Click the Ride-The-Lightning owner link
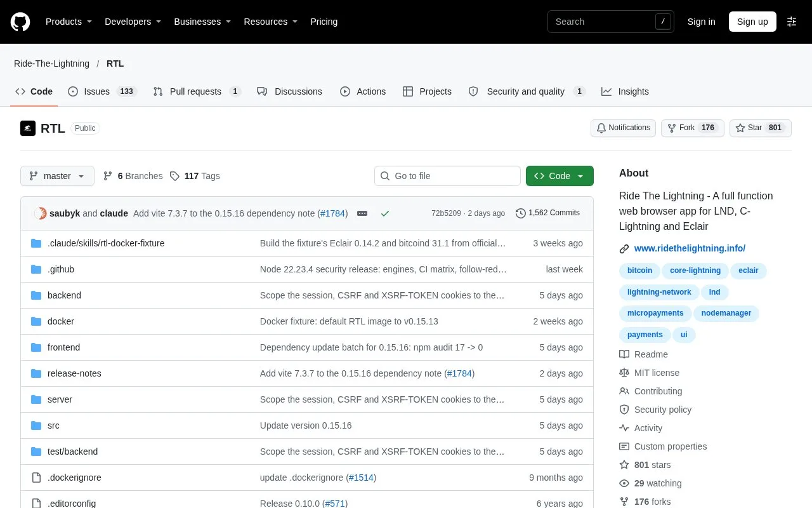Viewport: 812px width, 508px height. tap(51, 63)
